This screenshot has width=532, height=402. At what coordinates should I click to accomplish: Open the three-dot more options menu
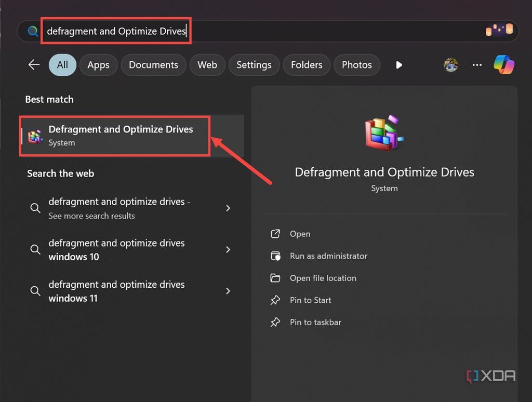(477, 65)
